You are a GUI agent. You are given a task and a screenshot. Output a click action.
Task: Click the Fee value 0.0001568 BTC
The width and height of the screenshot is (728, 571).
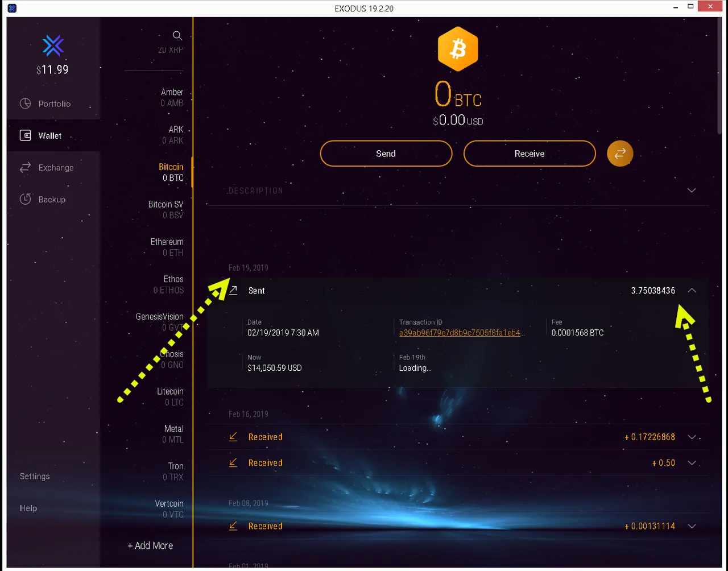[577, 333]
